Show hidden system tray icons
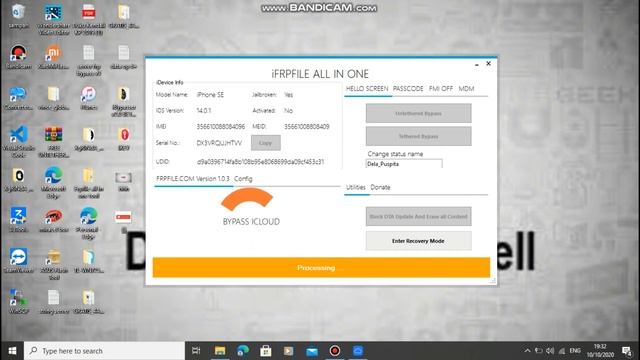Screen dimensions: 640x360 click(527, 351)
